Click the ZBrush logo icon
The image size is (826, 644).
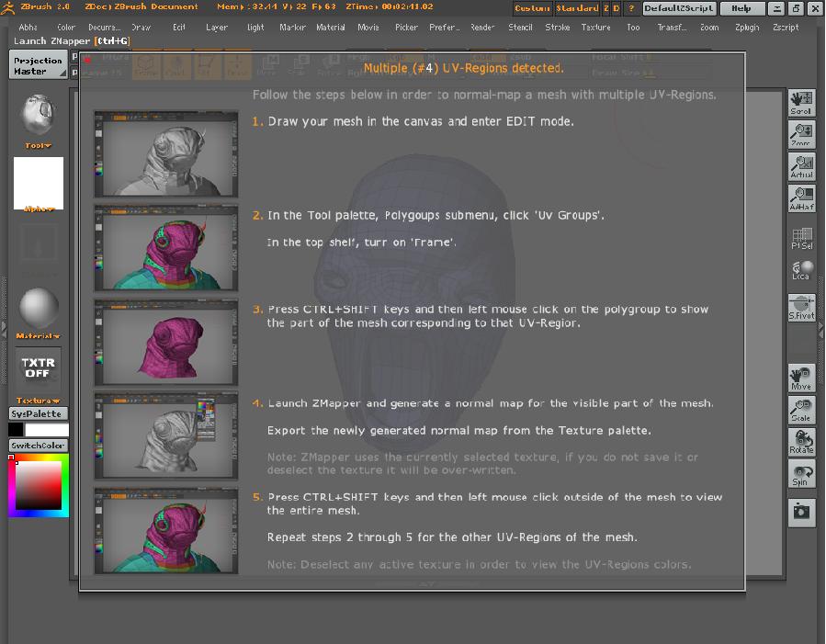(7, 8)
